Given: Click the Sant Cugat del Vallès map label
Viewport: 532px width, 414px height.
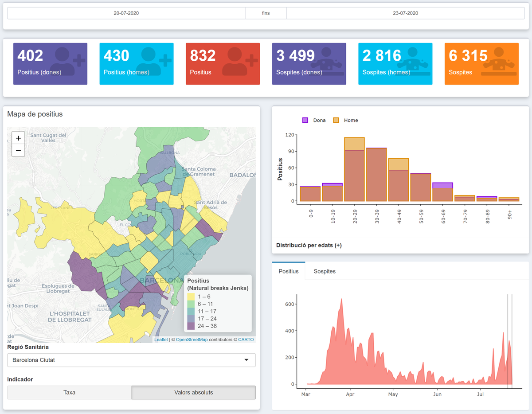Looking at the screenshot, I should [x=48, y=137].
